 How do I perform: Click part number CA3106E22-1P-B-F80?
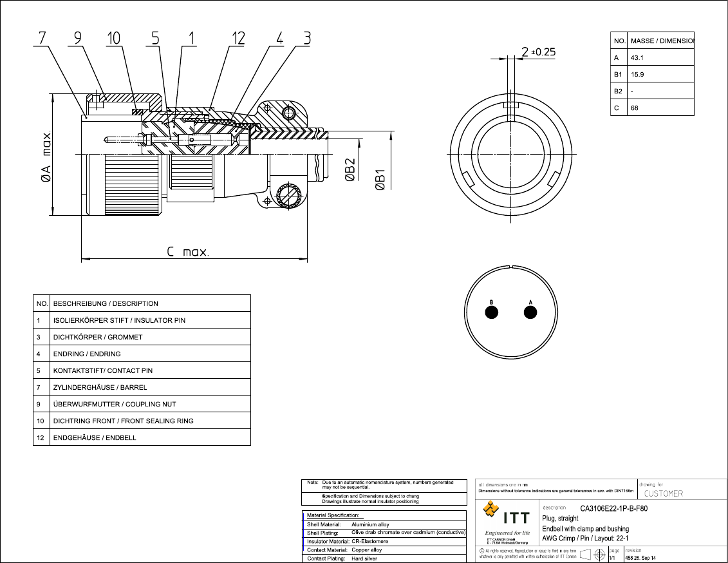click(x=614, y=508)
